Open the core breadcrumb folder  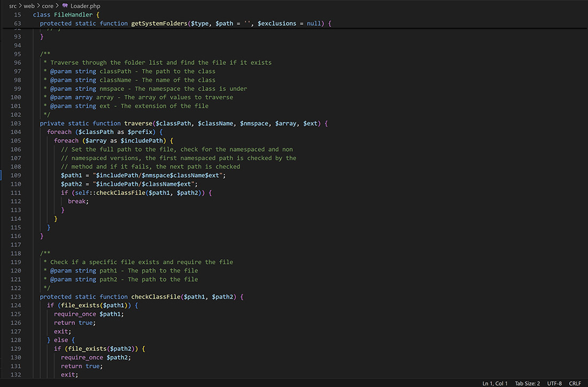48,6
